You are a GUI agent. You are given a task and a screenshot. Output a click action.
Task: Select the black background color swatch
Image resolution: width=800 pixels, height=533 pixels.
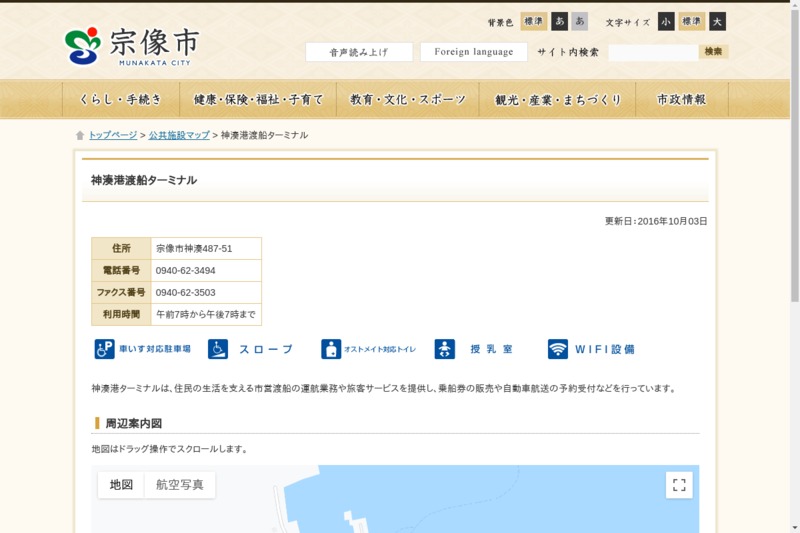click(x=560, y=22)
